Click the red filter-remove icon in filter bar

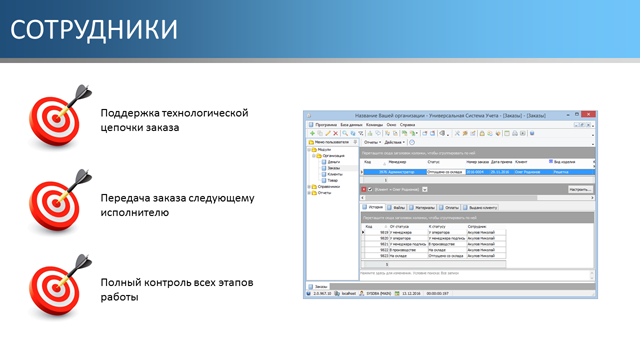(x=364, y=189)
